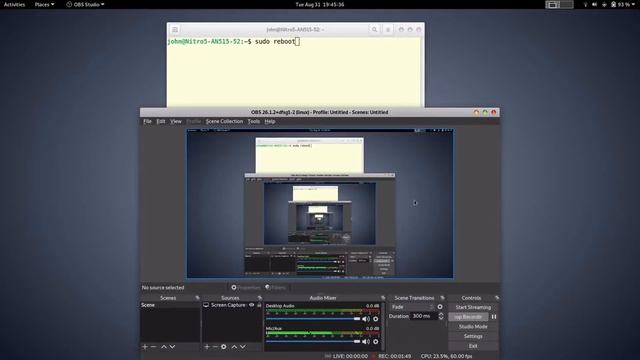The height and width of the screenshot is (360, 640).
Task: Open the Scene Collection menu
Action: 224,121
